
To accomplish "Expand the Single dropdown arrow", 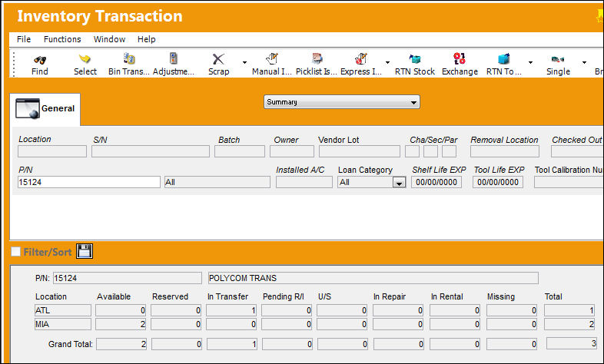I will click(x=584, y=62).
